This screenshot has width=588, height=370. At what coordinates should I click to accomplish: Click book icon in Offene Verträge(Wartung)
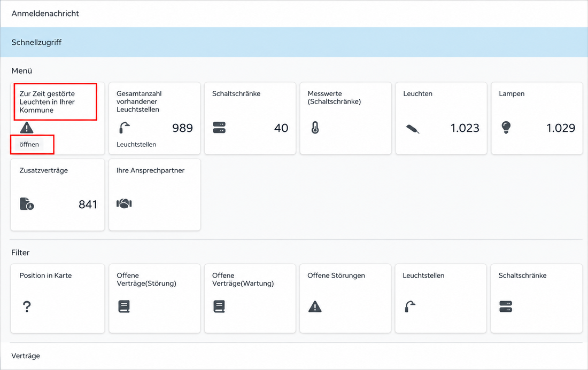[x=219, y=306]
